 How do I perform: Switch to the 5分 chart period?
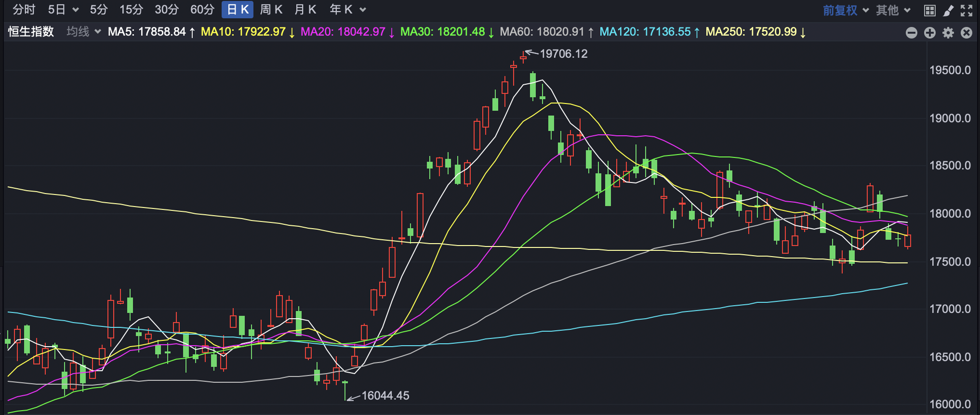point(99,10)
